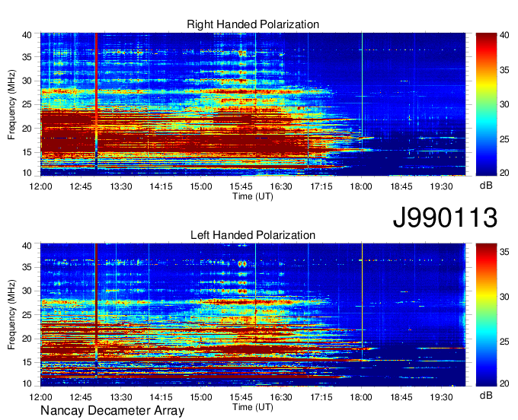The image size is (518, 420).
Task: Click the 25 MHz tick on the right-handed plot
Action: (x=27, y=104)
